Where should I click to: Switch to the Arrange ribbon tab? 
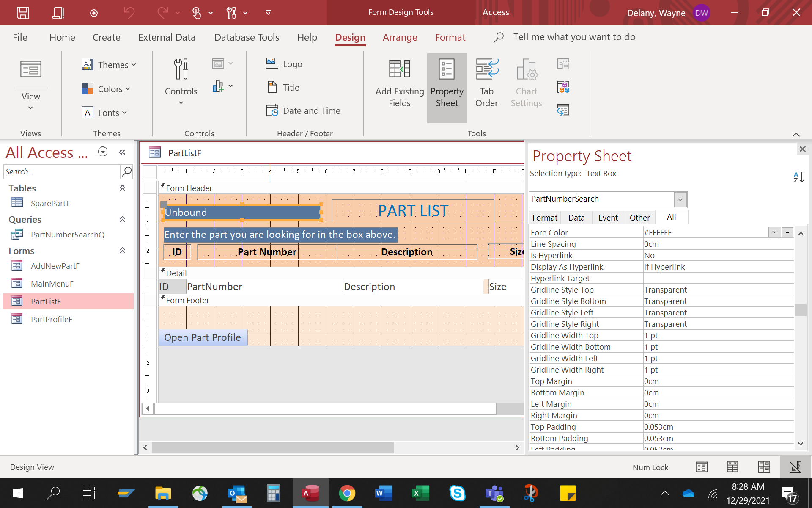400,37
